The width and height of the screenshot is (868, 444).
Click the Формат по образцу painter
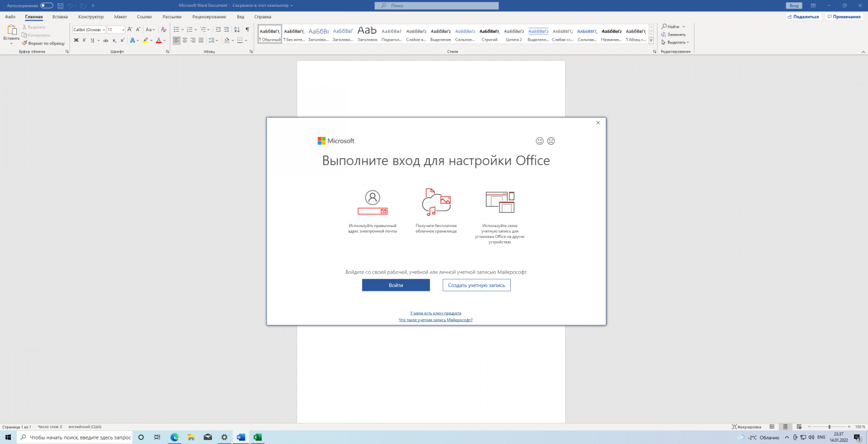[44, 43]
